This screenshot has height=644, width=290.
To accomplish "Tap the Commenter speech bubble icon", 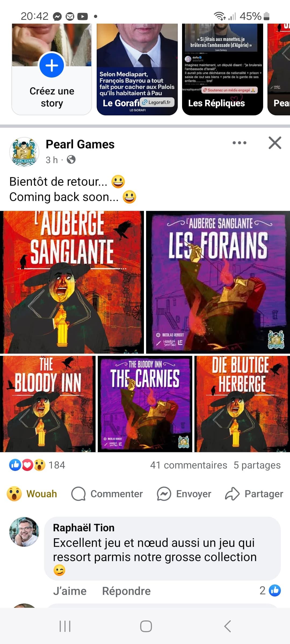I will (78, 494).
